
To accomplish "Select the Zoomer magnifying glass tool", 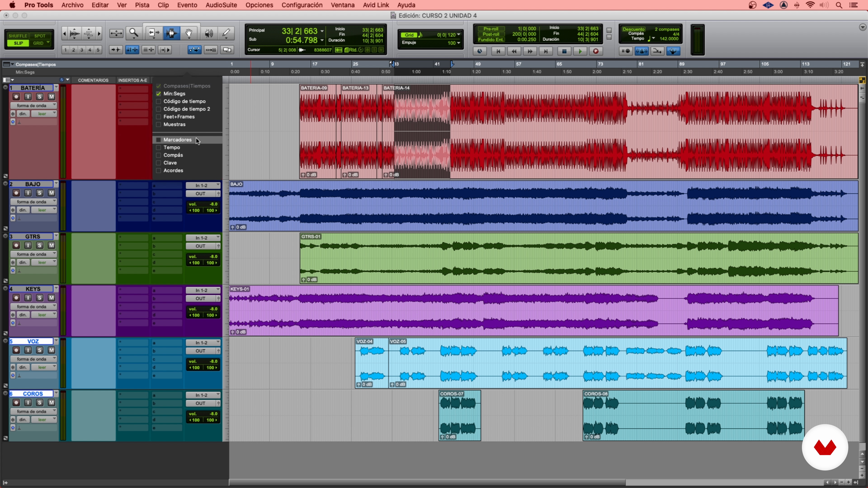I will pos(134,33).
